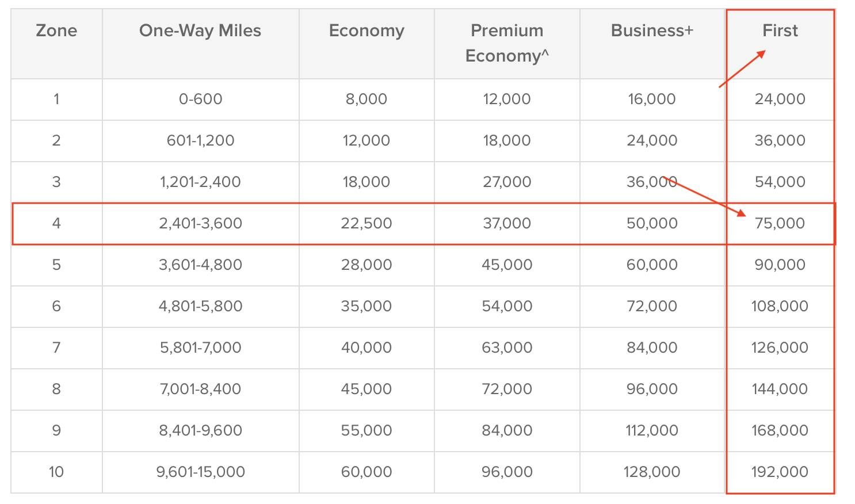Click the Premium Economy^ header
The height and width of the screenshot is (504, 855).
[507, 43]
